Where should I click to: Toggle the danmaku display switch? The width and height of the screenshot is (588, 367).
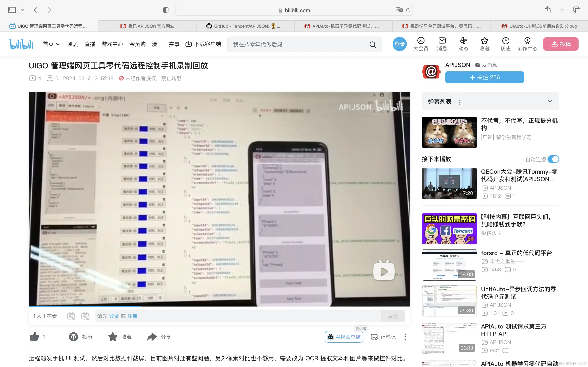pos(71,316)
